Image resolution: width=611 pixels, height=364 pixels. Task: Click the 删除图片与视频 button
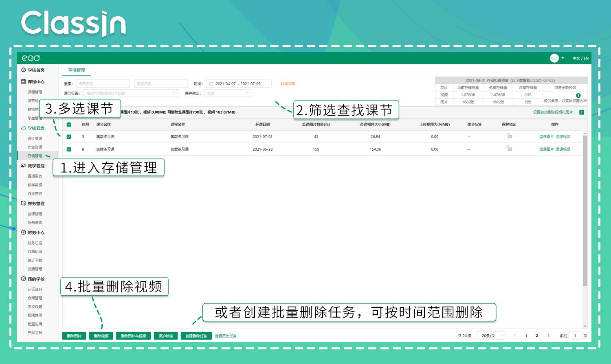pos(134,336)
